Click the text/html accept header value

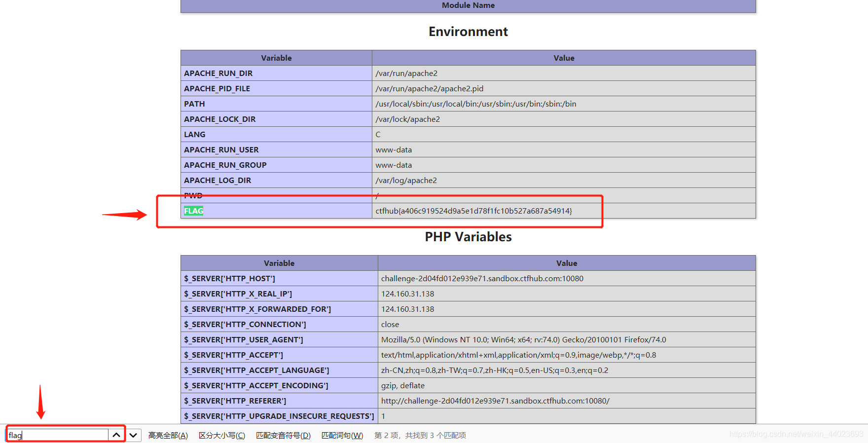tap(518, 355)
